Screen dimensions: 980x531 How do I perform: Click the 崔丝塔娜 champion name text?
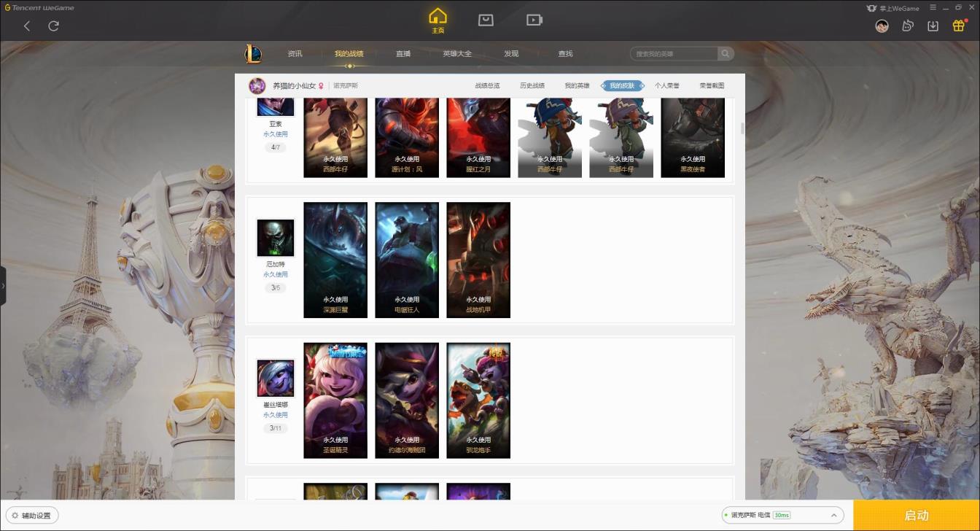(x=276, y=405)
